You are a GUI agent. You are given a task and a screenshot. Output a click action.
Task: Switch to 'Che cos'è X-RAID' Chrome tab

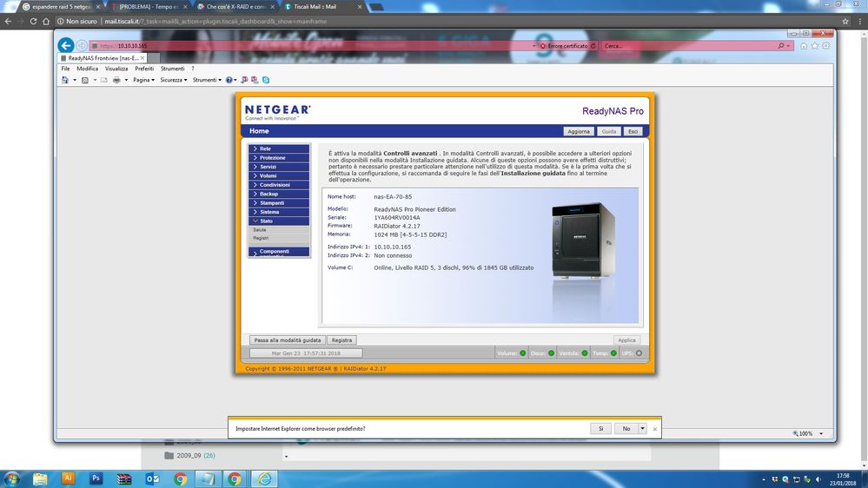pyautogui.click(x=237, y=7)
